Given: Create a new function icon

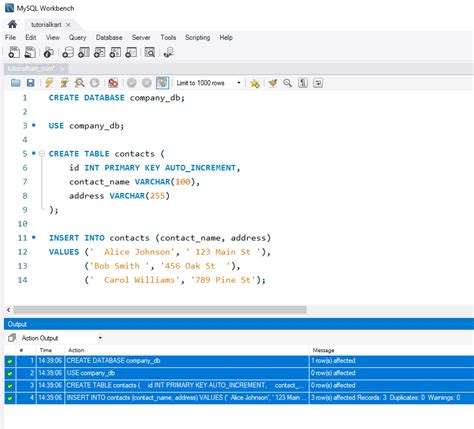Looking at the screenshot, I should 131,52.
